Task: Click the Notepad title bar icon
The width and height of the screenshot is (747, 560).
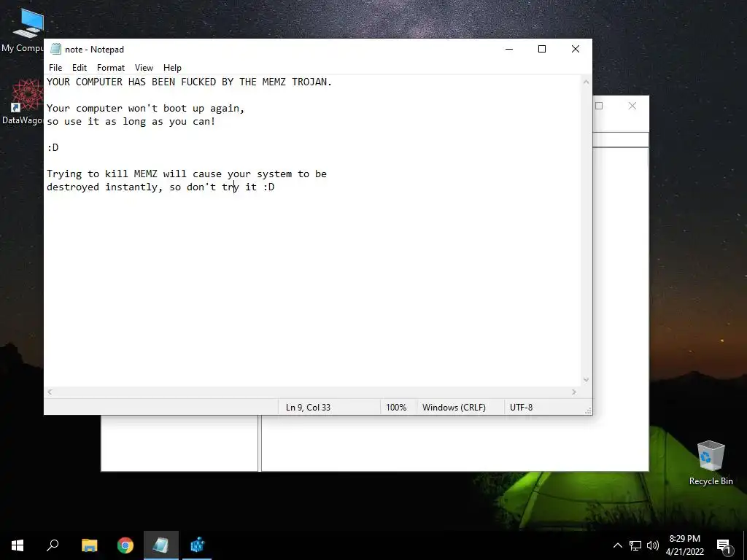Action: click(55, 49)
